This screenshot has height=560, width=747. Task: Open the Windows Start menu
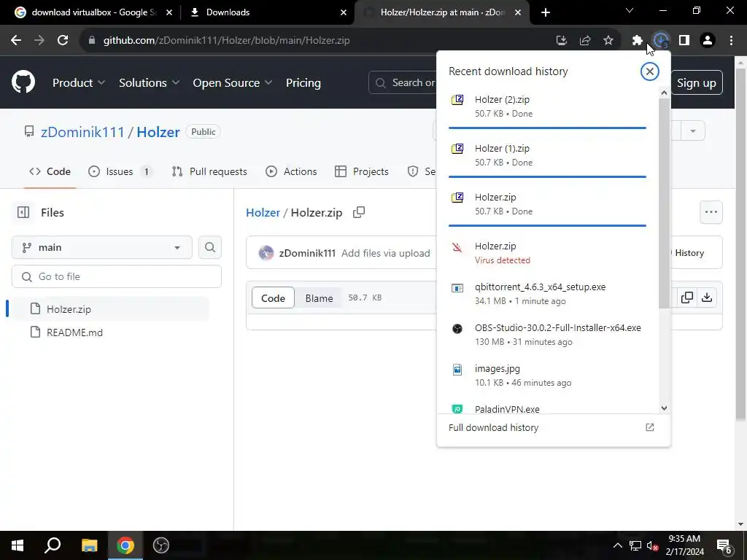coord(18,545)
